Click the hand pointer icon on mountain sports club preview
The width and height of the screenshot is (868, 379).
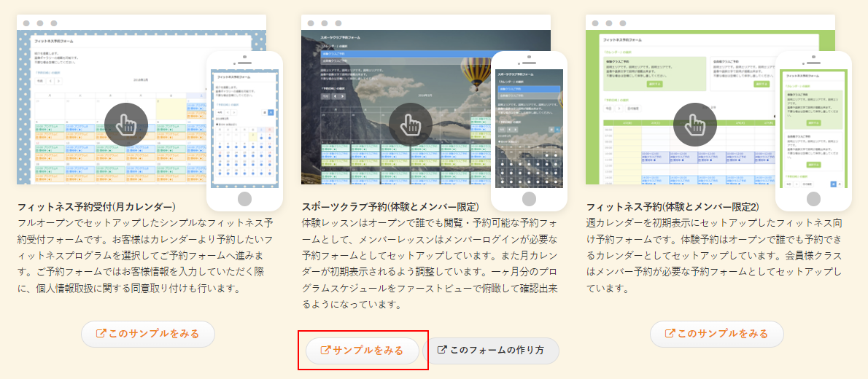click(411, 125)
